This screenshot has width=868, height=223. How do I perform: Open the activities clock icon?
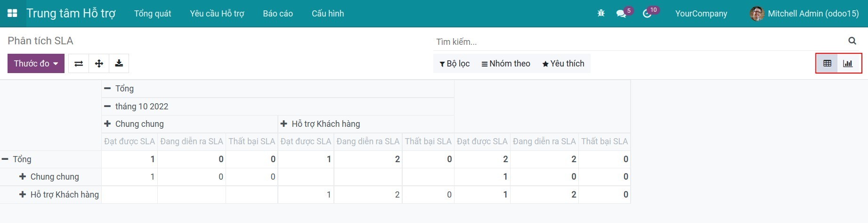pyautogui.click(x=647, y=14)
